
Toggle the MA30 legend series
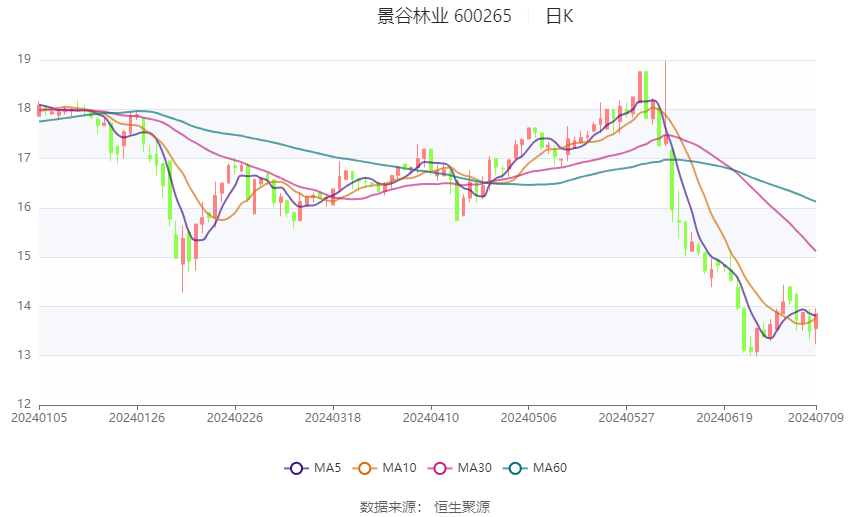tap(460, 468)
